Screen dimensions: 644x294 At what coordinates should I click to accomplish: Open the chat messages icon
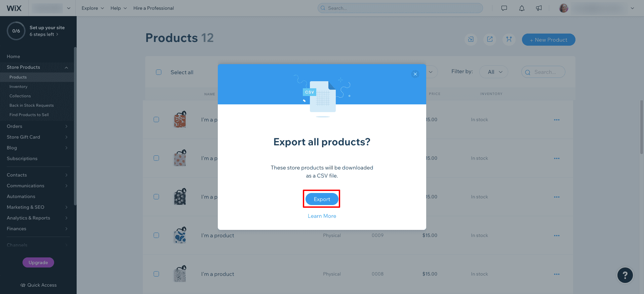[x=504, y=8]
